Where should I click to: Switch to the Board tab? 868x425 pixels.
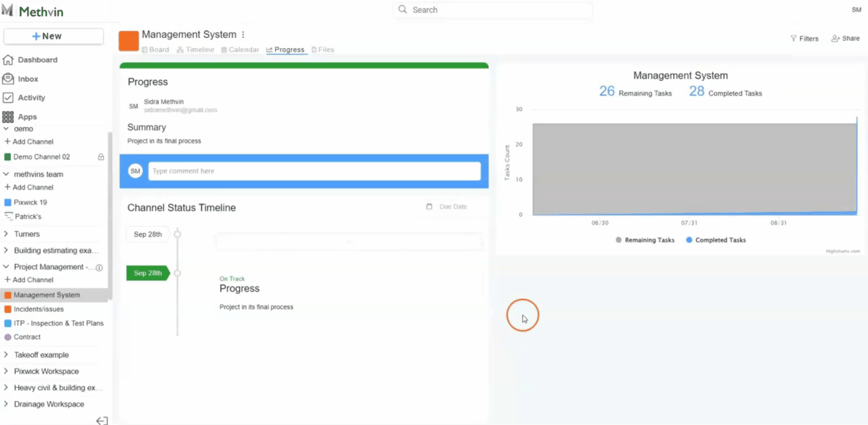point(156,50)
